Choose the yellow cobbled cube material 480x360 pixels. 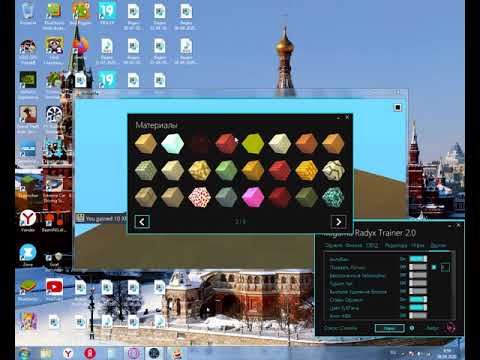click(199, 170)
